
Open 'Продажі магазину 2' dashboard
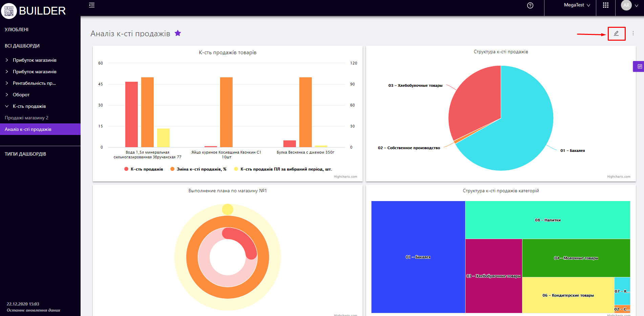tap(26, 118)
